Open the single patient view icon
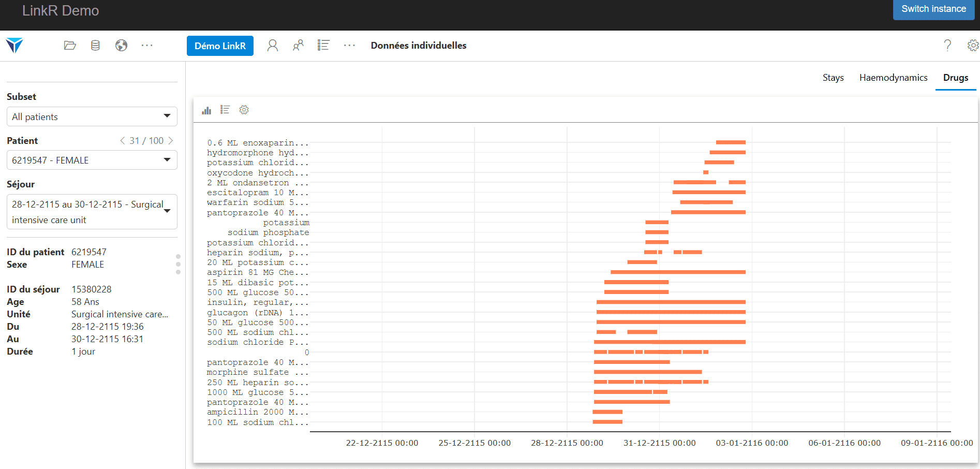The width and height of the screenshot is (980, 469). pos(273,46)
